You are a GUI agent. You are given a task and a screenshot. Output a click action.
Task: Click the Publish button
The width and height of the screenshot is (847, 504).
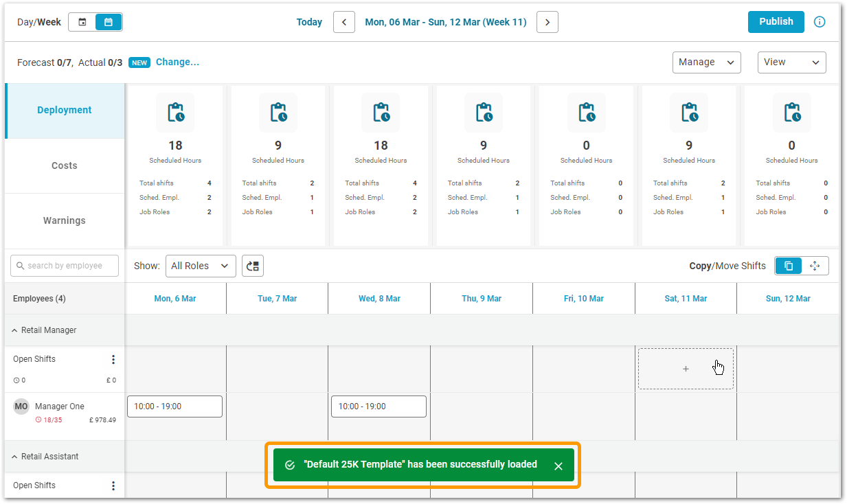(776, 21)
